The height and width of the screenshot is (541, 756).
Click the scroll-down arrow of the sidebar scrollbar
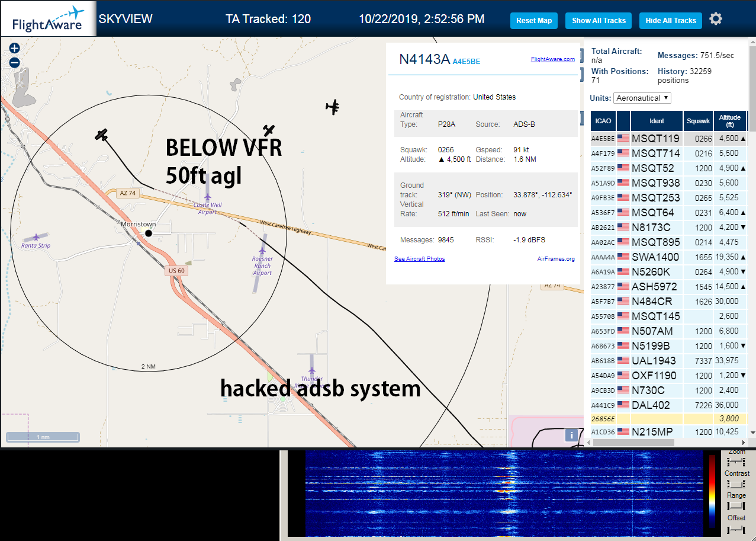(752, 434)
